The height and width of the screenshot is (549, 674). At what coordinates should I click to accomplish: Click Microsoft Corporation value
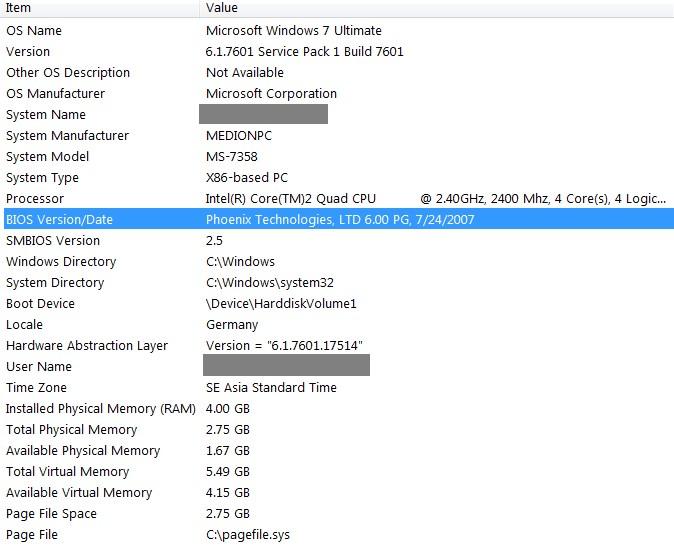[271, 94]
